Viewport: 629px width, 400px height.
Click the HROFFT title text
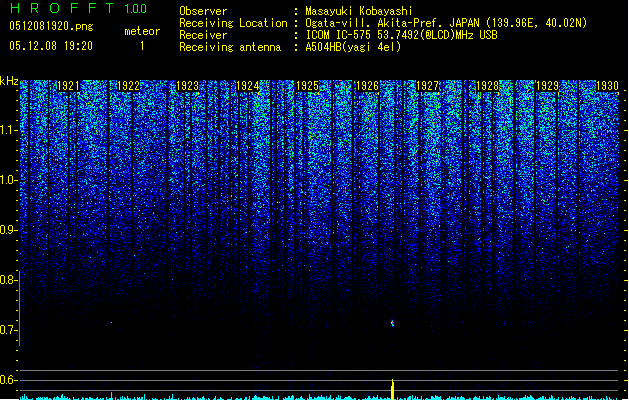[62, 8]
